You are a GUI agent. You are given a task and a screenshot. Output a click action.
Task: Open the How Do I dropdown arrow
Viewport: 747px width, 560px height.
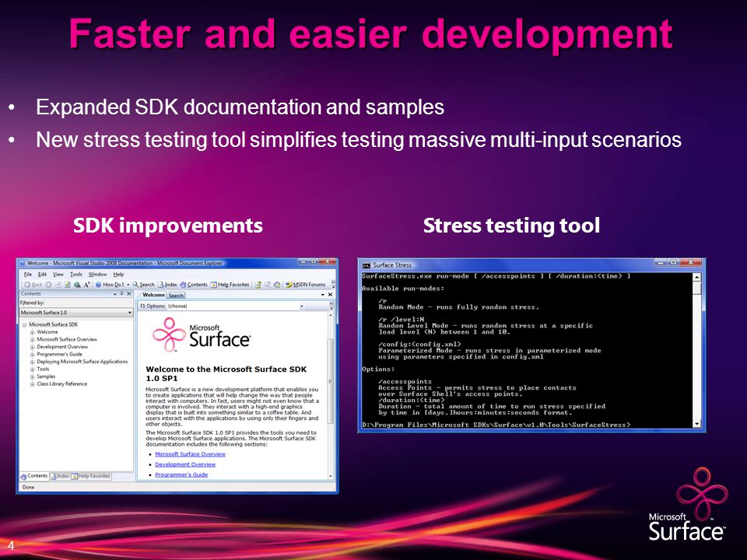tap(128, 285)
